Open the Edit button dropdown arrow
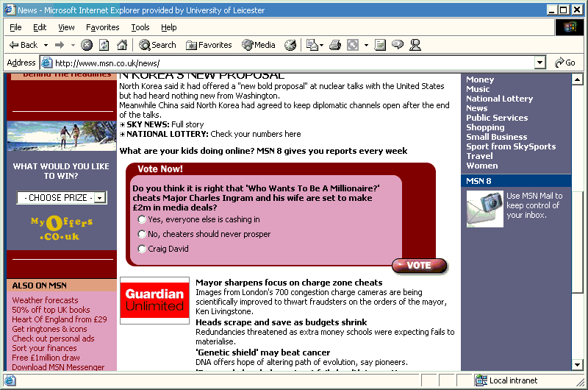Image resolution: width=588 pixels, height=390 pixels. coord(366,46)
